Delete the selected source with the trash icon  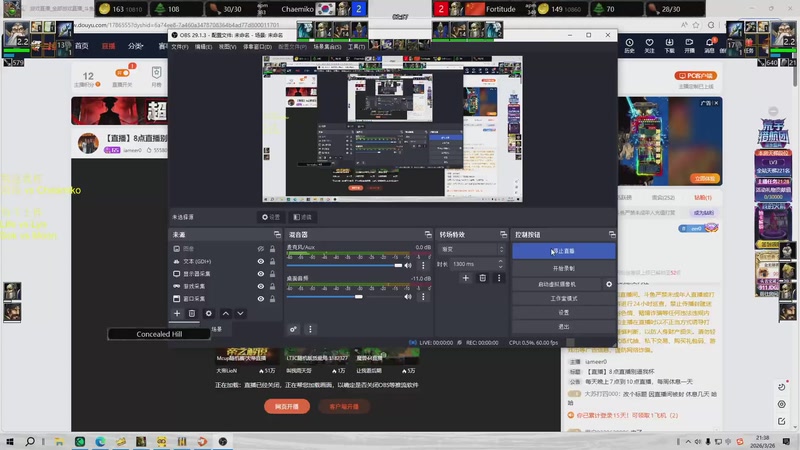192,313
